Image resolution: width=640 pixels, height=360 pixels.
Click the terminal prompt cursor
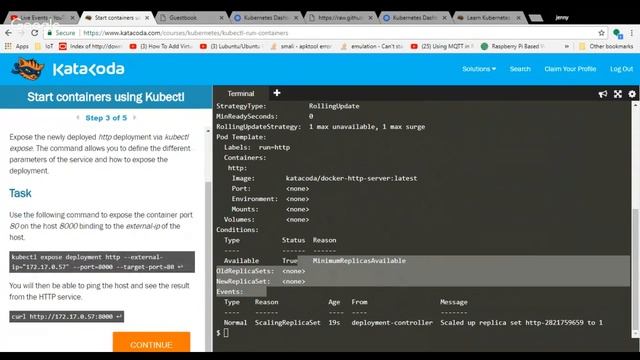pos(226,333)
